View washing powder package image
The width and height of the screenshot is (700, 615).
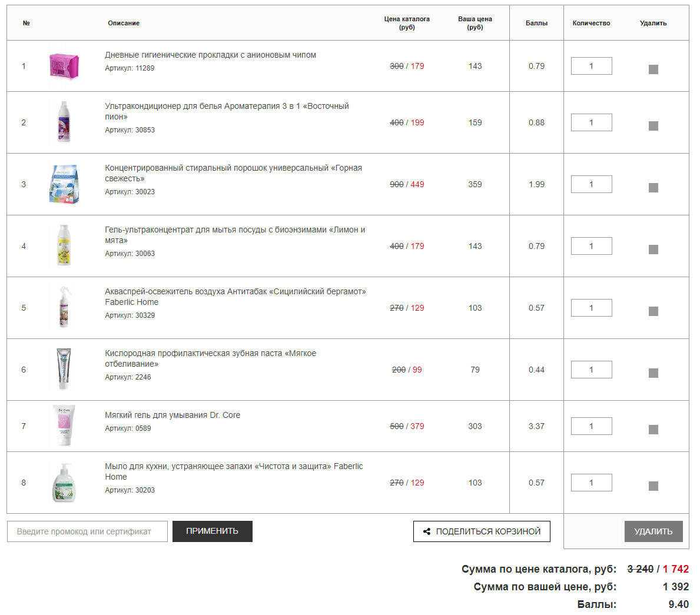(64, 184)
